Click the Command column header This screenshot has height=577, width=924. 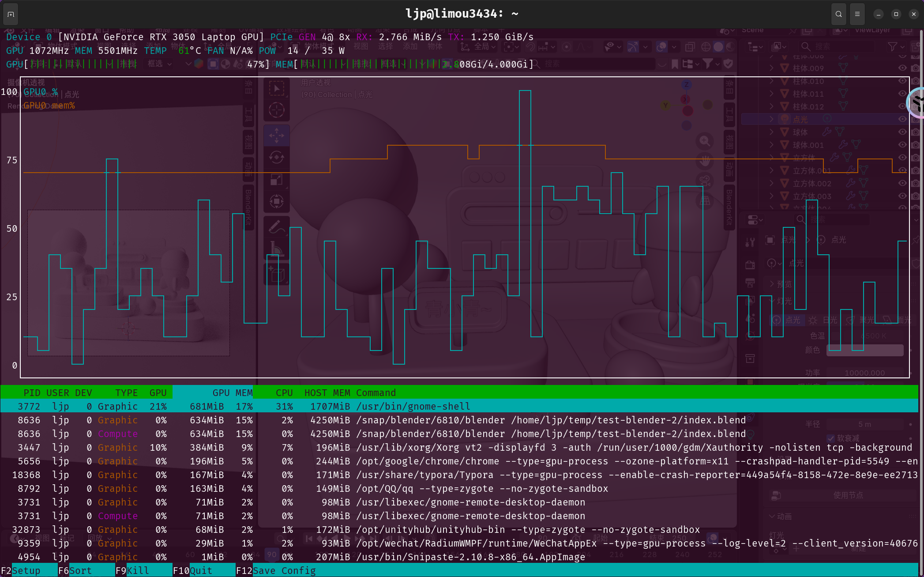click(x=376, y=392)
